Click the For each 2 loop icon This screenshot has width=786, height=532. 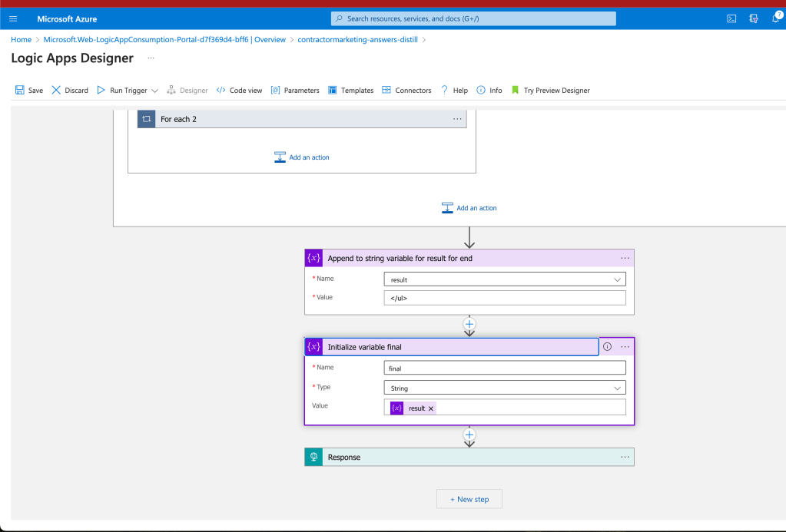[147, 119]
